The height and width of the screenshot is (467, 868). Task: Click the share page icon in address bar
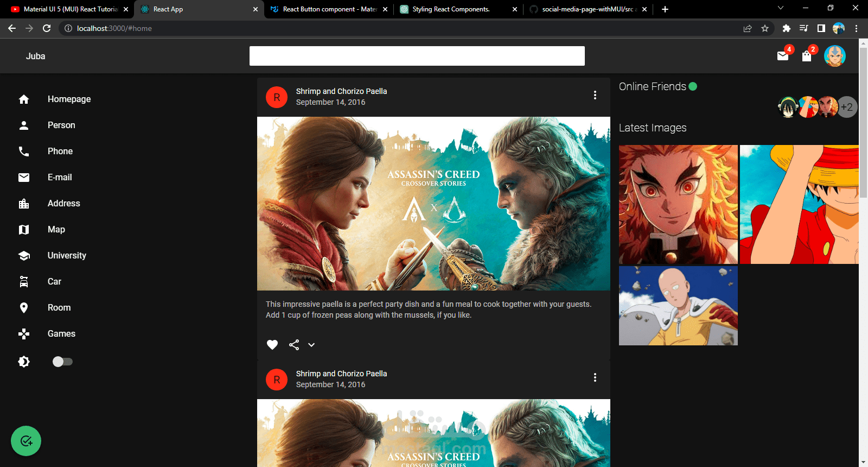tap(748, 28)
